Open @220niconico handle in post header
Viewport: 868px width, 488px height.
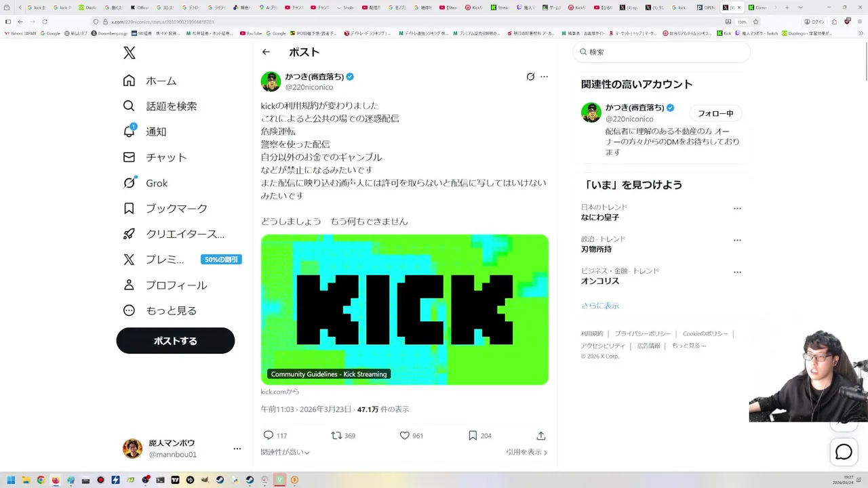coord(309,87)
